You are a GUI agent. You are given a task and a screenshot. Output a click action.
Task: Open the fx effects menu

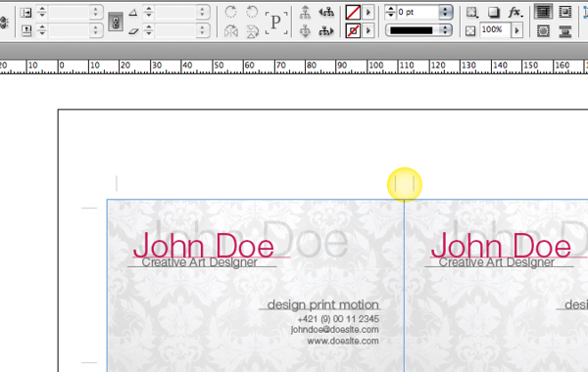(x=515, y=13)
